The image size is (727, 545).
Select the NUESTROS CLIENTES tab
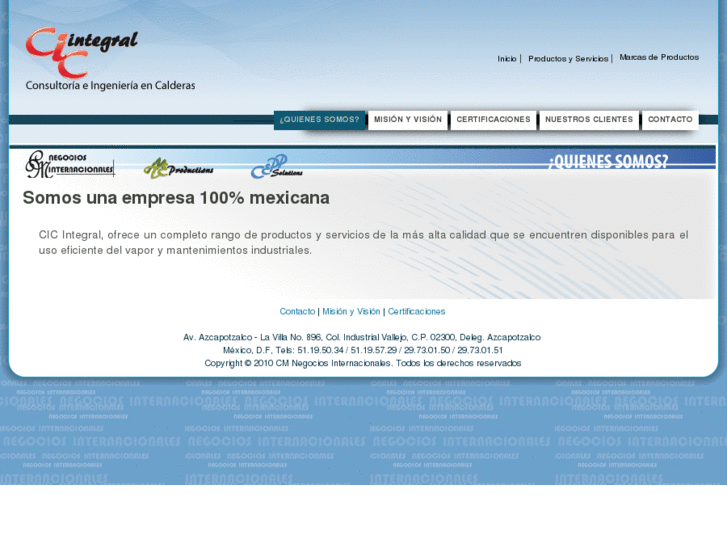pos(589,120)
